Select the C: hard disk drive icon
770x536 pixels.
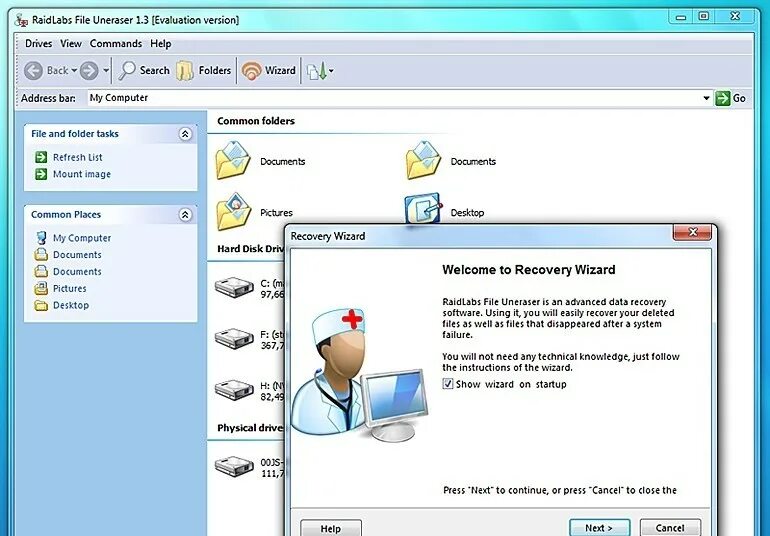pos(234,287)
